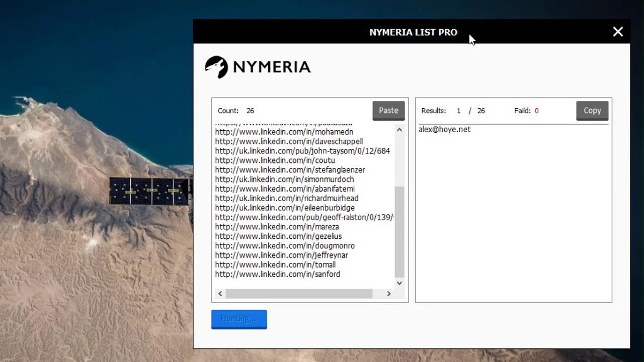The width and height of the screenshot is (644, 362).
Task: Click the right horizontal scroll arrow
Action: click(388, 294)
